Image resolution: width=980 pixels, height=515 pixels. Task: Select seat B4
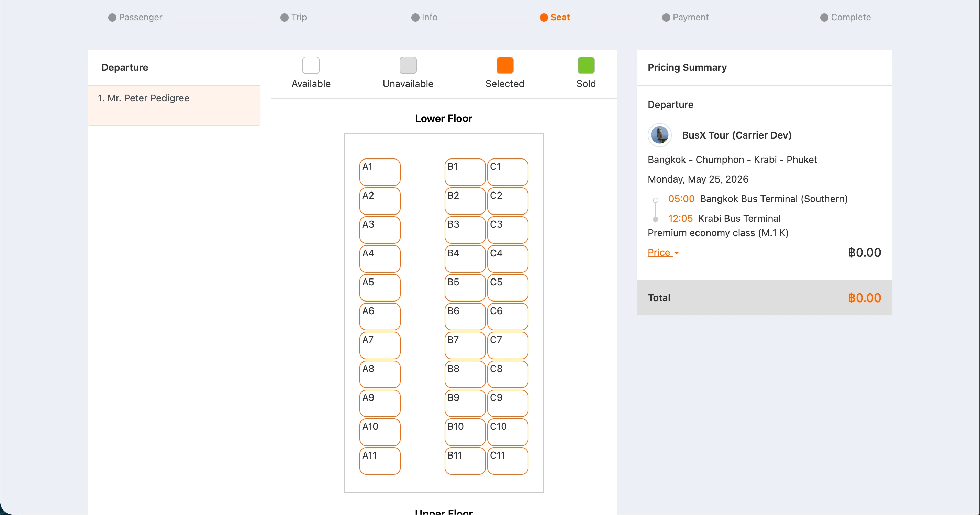pyautogui.click(x=465, y=259)
